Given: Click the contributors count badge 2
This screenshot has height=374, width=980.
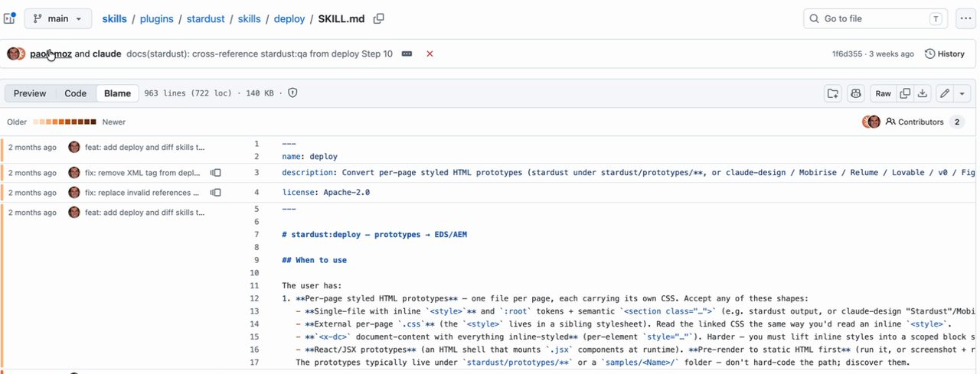Looking at the screenshot, I should tap(956, 122).
